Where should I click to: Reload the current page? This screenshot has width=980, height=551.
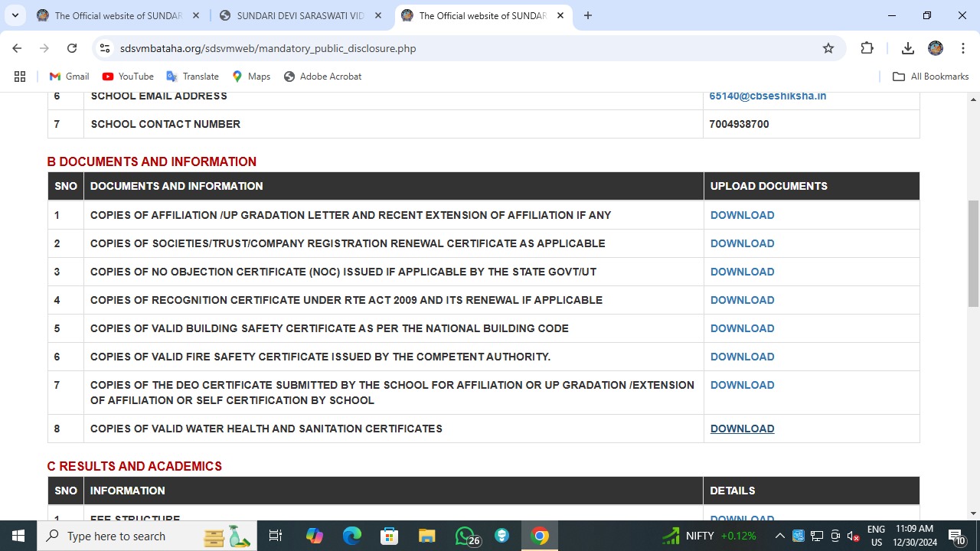[72, 48]
